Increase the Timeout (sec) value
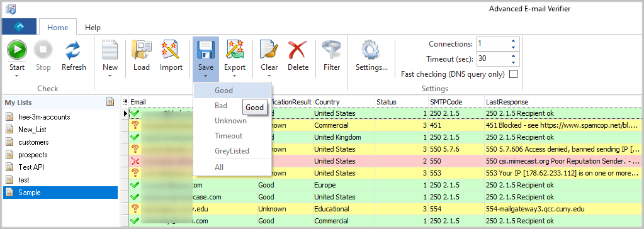Screen dimensions: 644x229 [x=514, y=55]
